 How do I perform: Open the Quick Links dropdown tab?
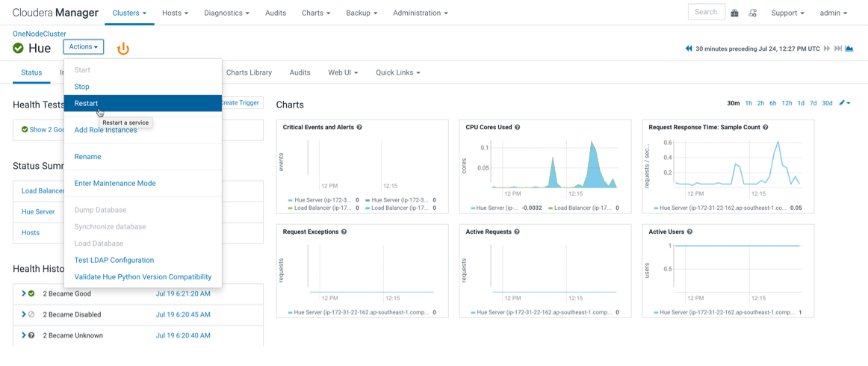tap(398, 72)
